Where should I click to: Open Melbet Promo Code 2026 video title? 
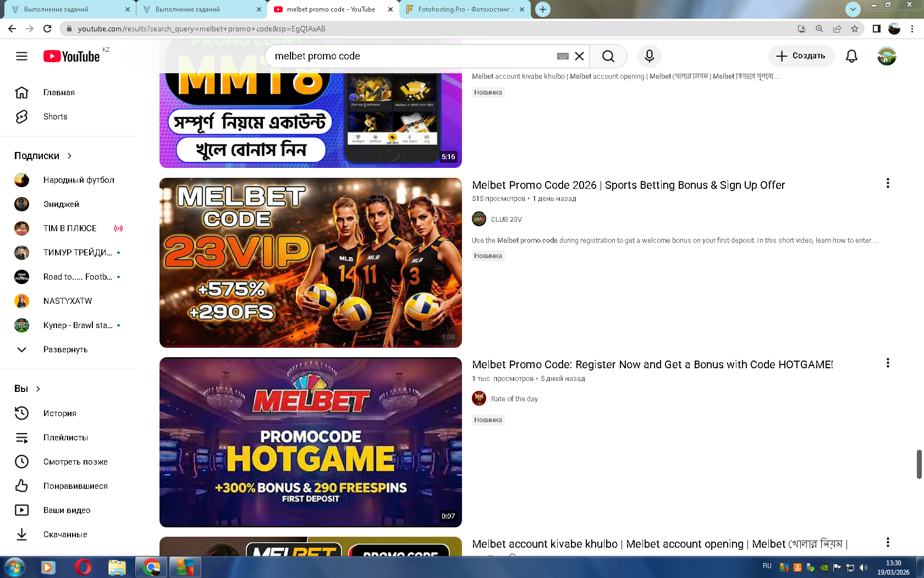(x=628, y=186)
